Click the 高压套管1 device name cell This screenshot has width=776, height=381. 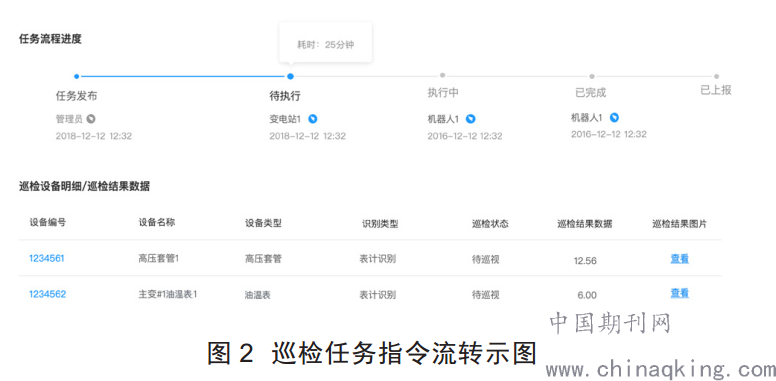point(158,258)
